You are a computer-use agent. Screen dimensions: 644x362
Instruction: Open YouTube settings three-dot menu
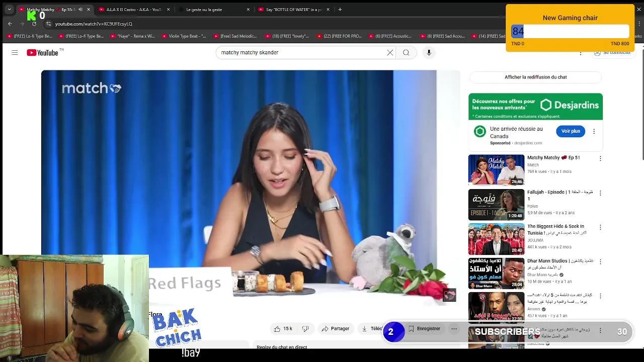point(581,52)
